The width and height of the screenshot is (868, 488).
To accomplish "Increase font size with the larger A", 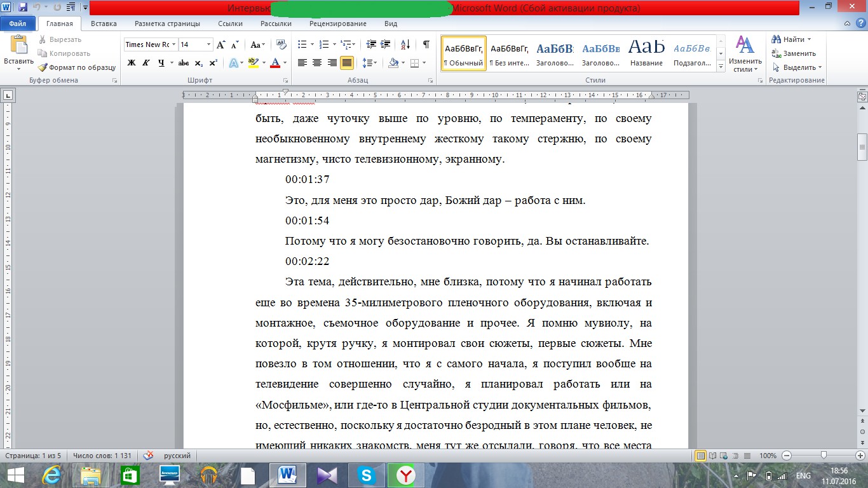I will [221, 44].
